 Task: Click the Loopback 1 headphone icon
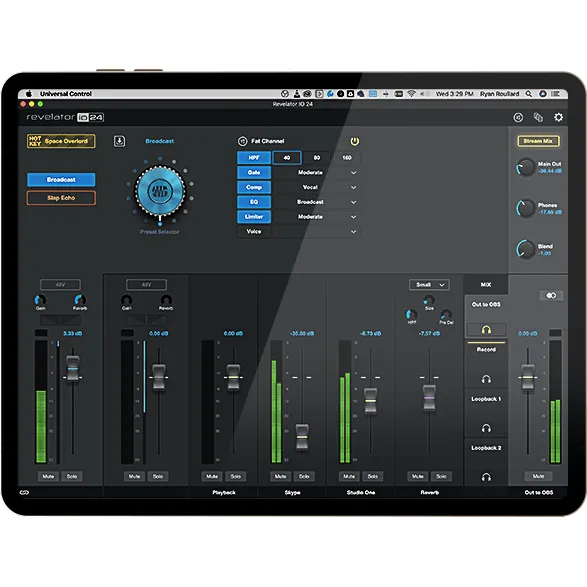coord(486,428)
